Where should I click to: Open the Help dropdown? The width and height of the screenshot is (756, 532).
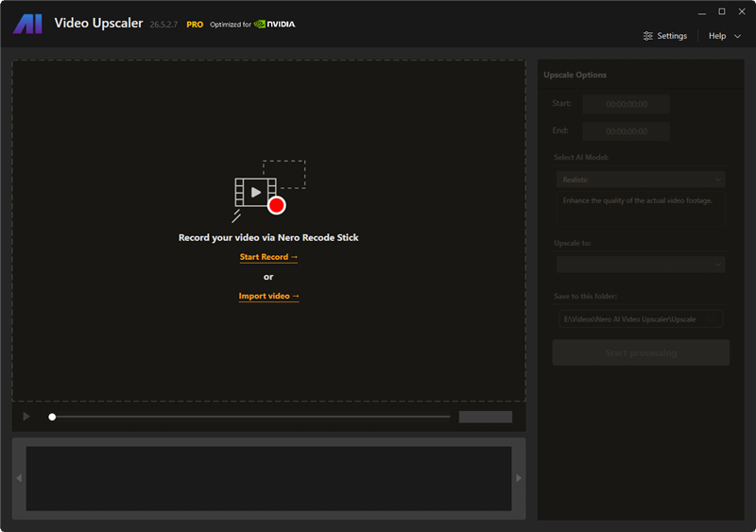click(x=724, y=36)
